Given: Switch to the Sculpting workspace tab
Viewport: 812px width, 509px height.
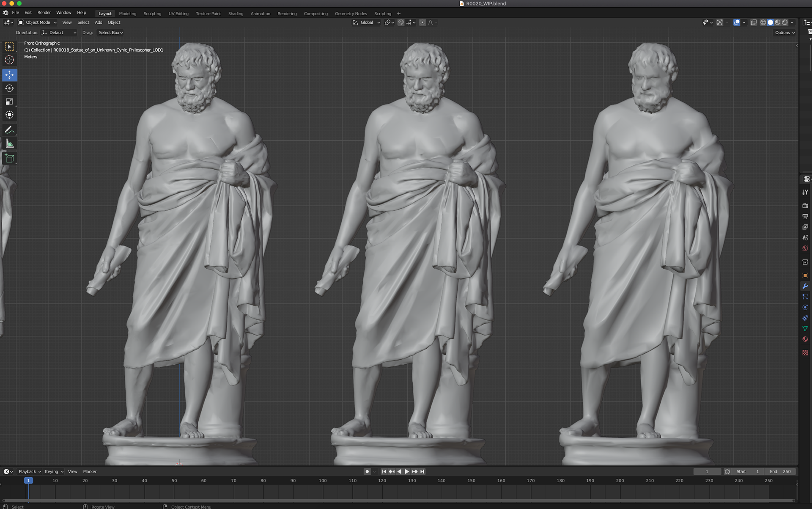Looking at the screenshot, I should click(x=152, y=14).
